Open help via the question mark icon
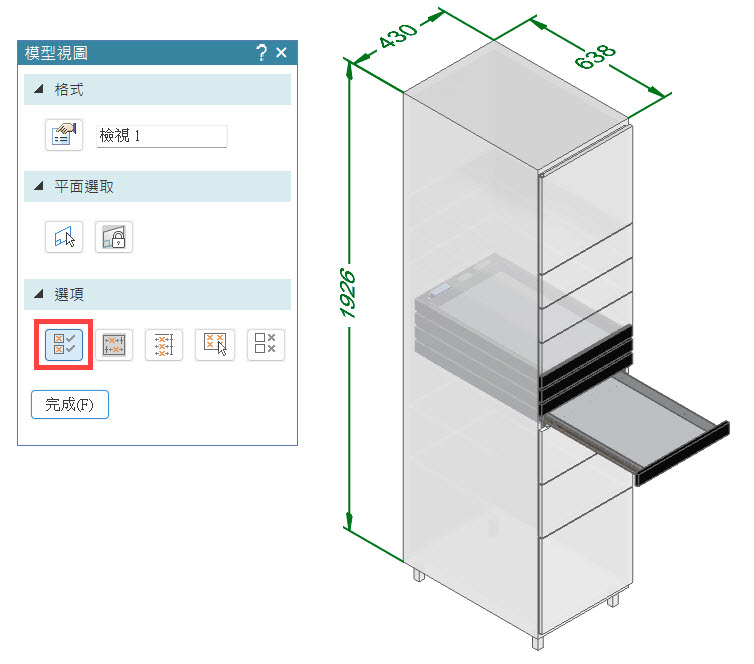The image size is (754, 664). pos(261,52)
